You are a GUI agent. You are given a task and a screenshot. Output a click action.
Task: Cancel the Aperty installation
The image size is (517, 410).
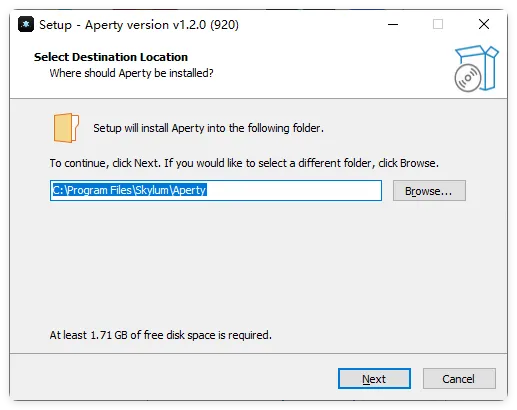point(459,379)
